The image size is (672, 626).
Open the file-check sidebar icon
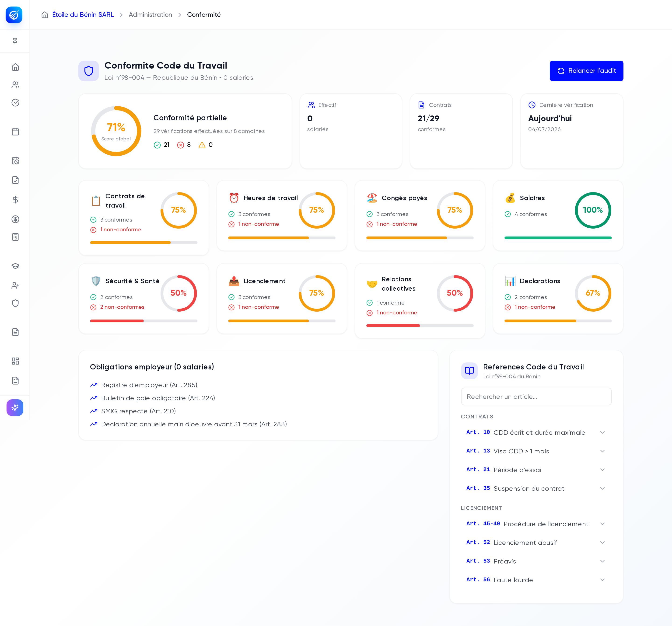[x=15, y=180]
